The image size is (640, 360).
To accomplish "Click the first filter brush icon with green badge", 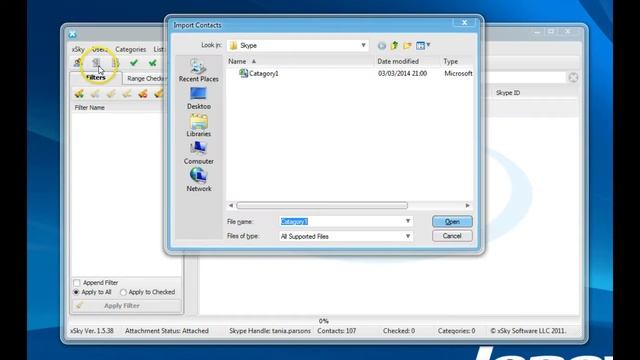I will tap(79, 93).
